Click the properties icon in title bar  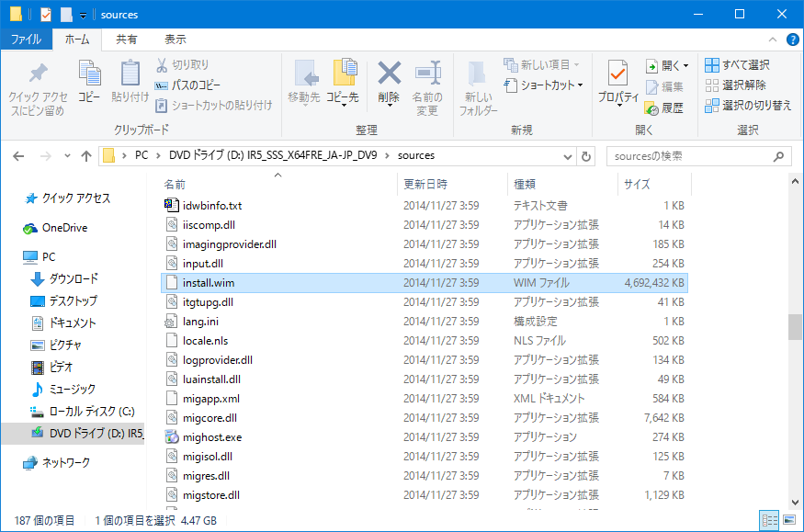(46, 15)
